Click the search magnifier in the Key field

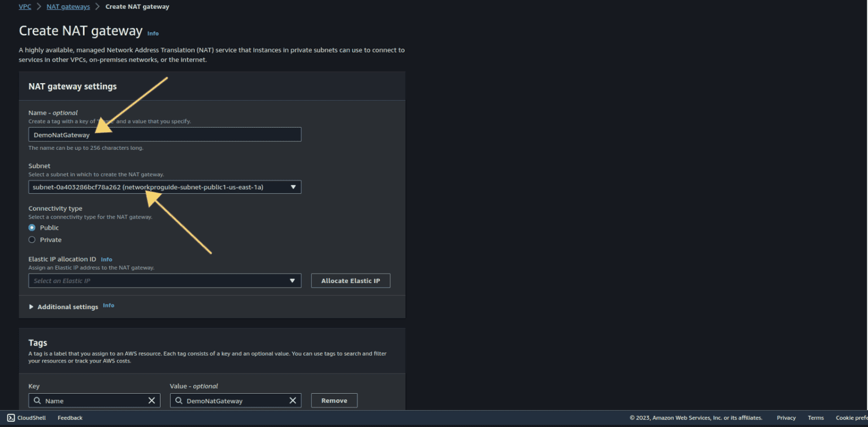coord(38,400)
